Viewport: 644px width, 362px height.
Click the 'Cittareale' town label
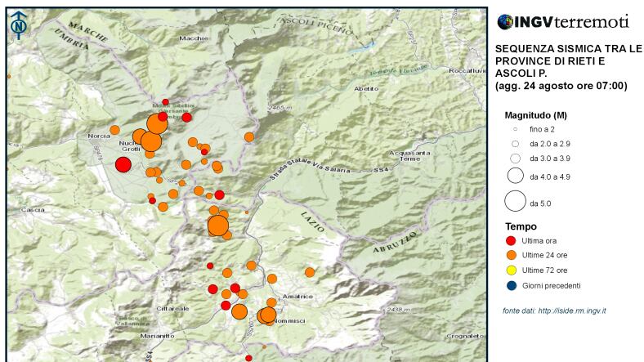(x=172, y=309)
